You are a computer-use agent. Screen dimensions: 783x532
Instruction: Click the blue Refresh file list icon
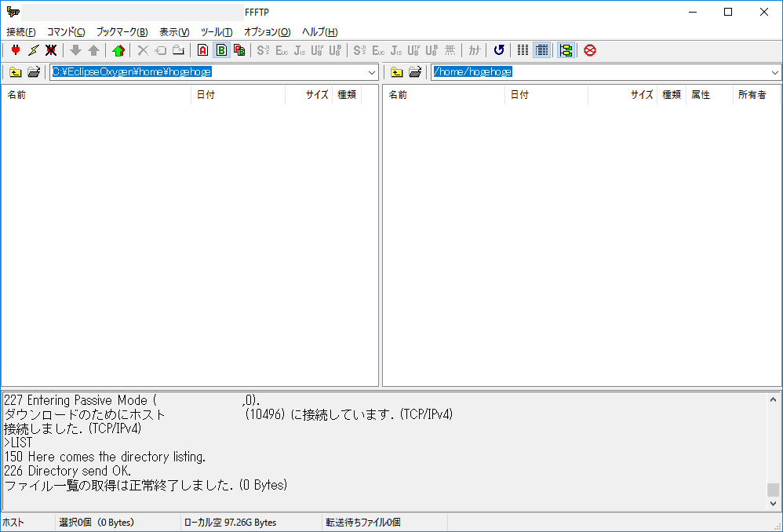point(499,50)
